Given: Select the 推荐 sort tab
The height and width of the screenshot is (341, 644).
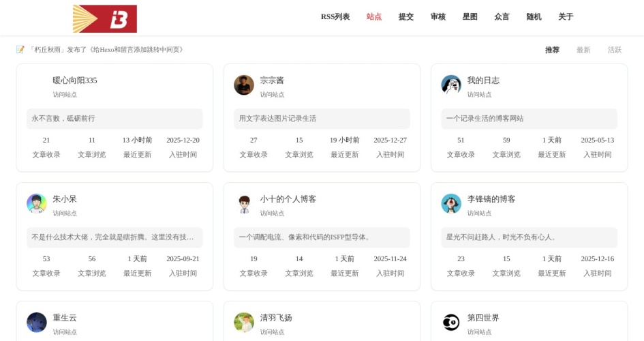Looking at the screenshot, I should coord(552,50).
